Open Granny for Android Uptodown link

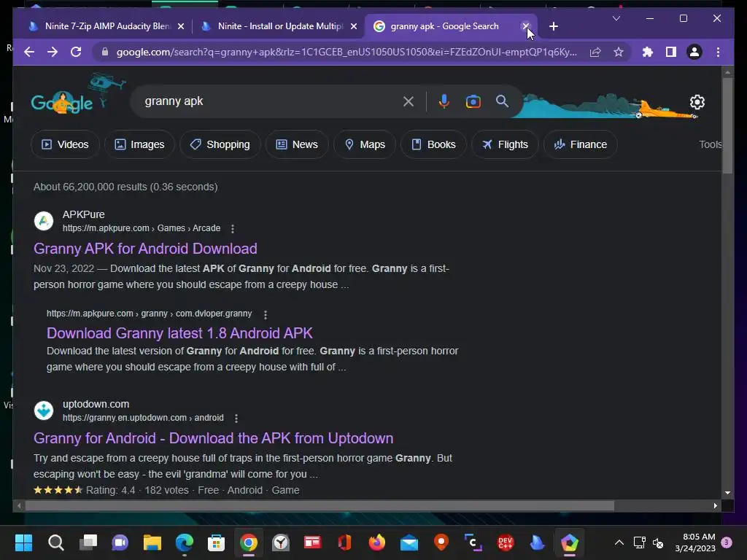214,438
